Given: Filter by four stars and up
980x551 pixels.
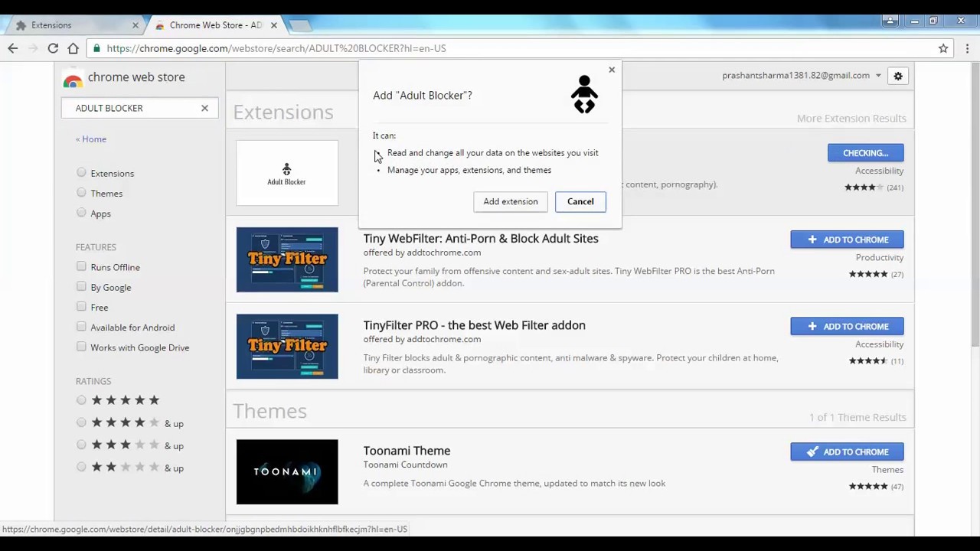Looking at the screenshot, I should (x=81, y=422).
